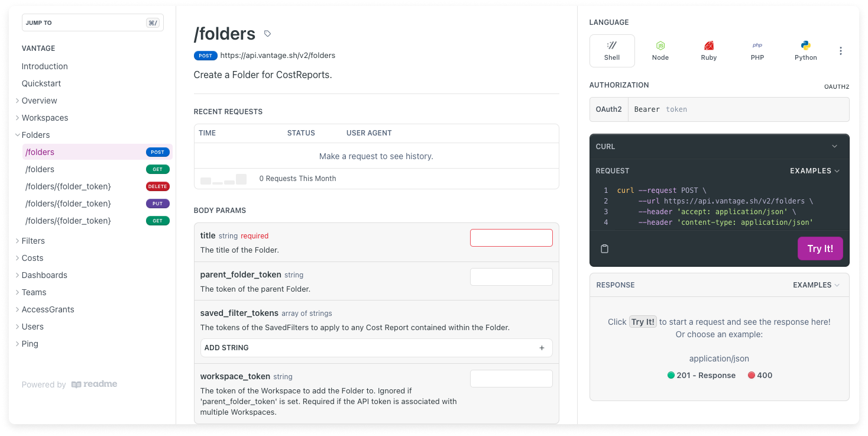Open the RESPONSE examples dropdown
The height and width of the screenshot is (436, 868).
point(816,285)
